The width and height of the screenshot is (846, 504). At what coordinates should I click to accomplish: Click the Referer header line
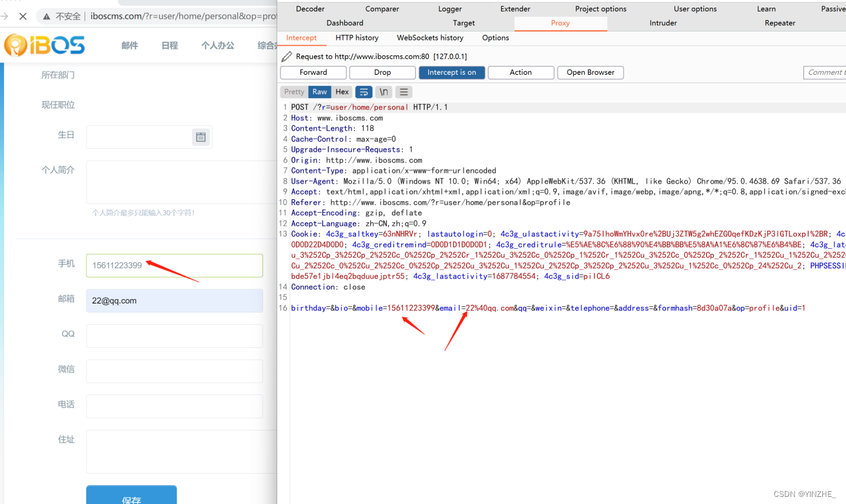tap(431, 202)
